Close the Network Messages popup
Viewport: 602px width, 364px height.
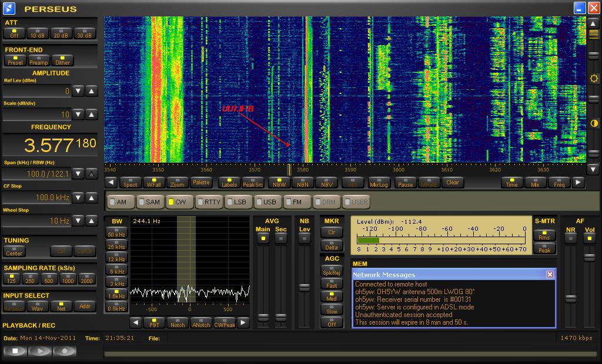tap(550, 274)
